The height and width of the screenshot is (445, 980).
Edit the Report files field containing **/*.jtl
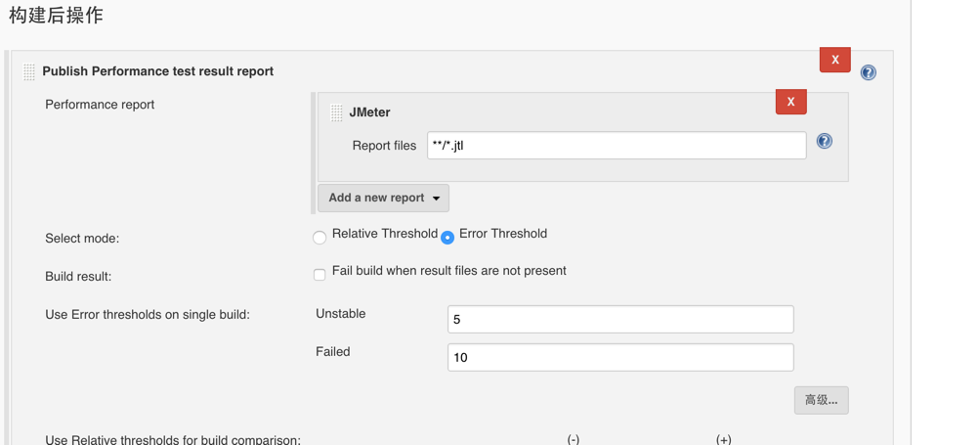pos(617,145)
